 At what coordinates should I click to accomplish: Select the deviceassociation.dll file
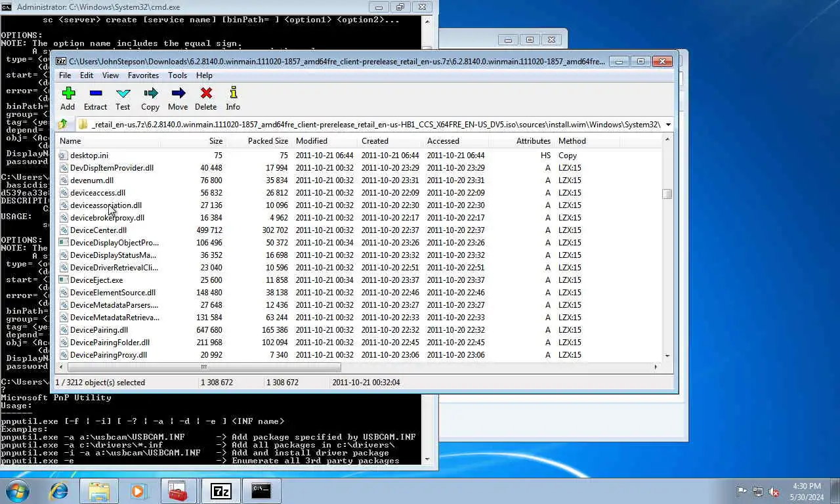[106, 205]
